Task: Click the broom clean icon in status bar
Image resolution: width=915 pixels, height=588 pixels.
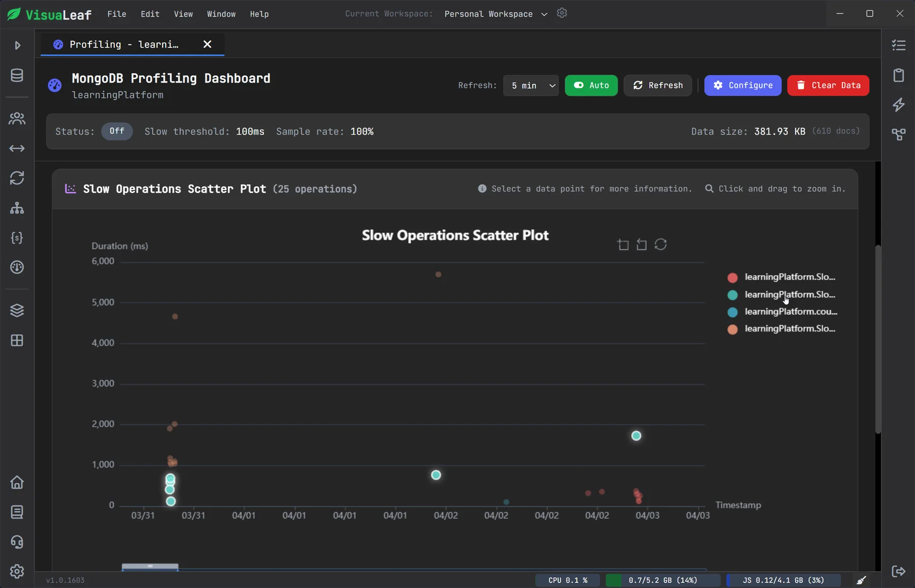Action: 861,580
